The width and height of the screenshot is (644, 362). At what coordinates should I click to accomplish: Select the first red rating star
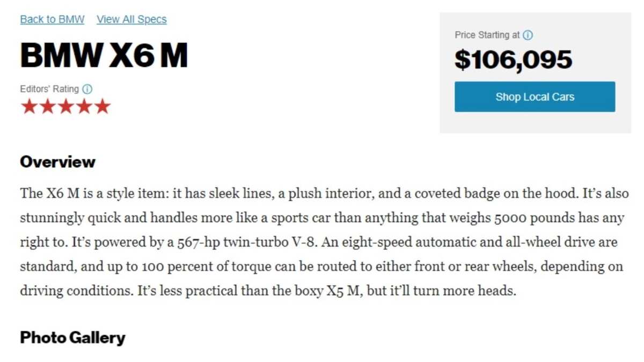[x=30, y=107]
